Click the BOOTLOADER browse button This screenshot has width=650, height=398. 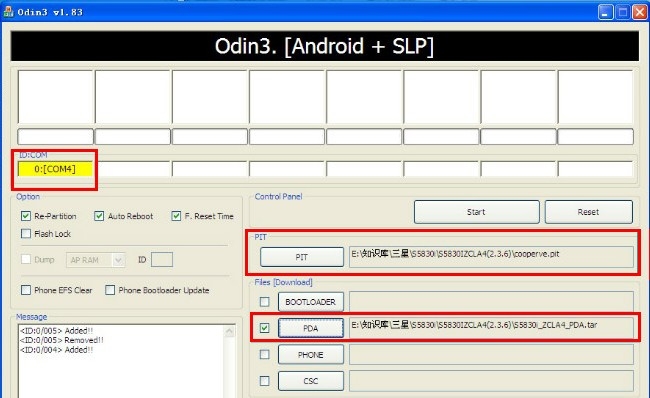point(311,302)
